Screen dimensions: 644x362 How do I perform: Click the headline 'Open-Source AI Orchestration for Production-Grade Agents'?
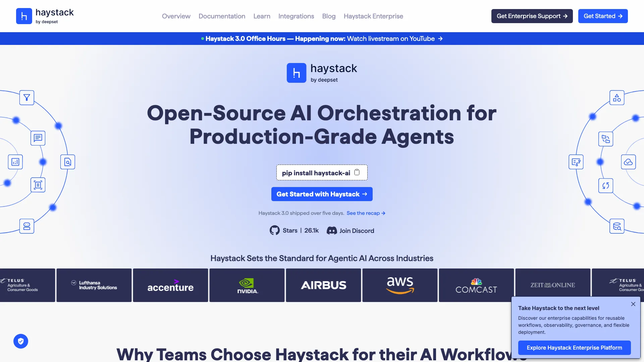pyautogui.click(x=322, y=125)
